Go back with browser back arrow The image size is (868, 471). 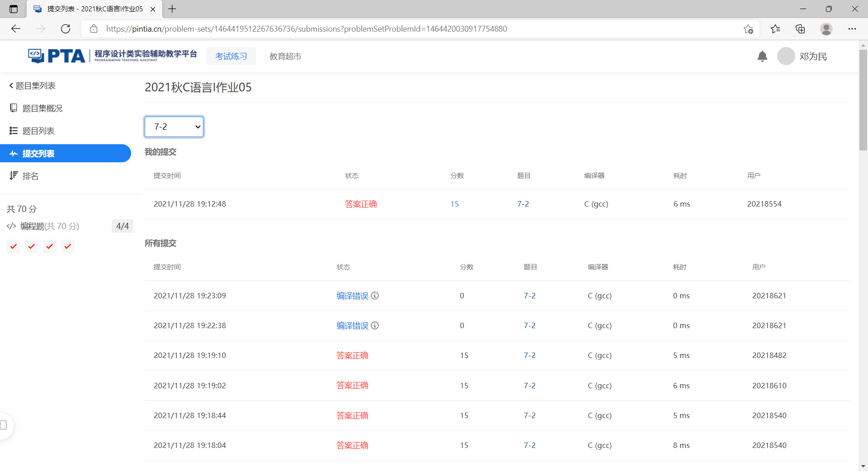coord(16,29)
